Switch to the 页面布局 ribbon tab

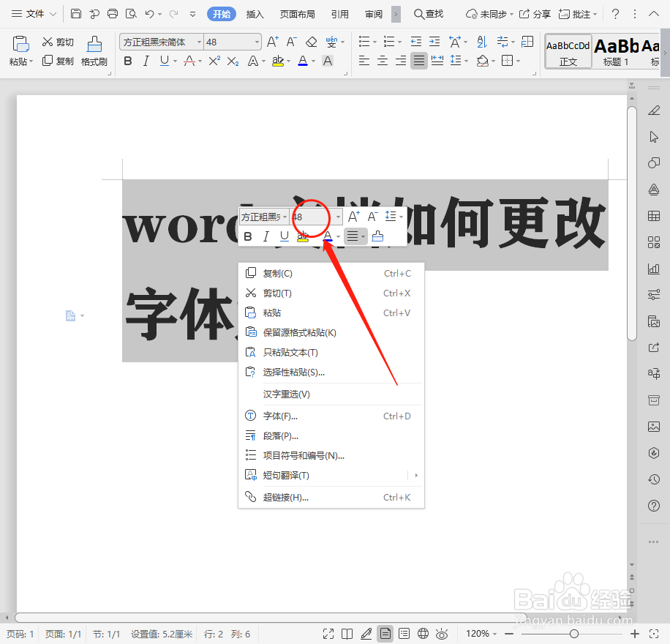(x=297, y=13)
